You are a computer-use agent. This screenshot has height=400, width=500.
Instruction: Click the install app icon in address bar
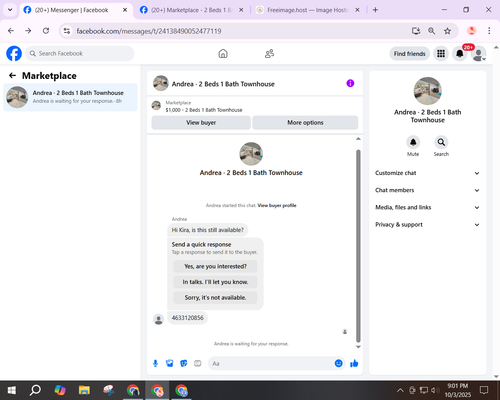416,31
